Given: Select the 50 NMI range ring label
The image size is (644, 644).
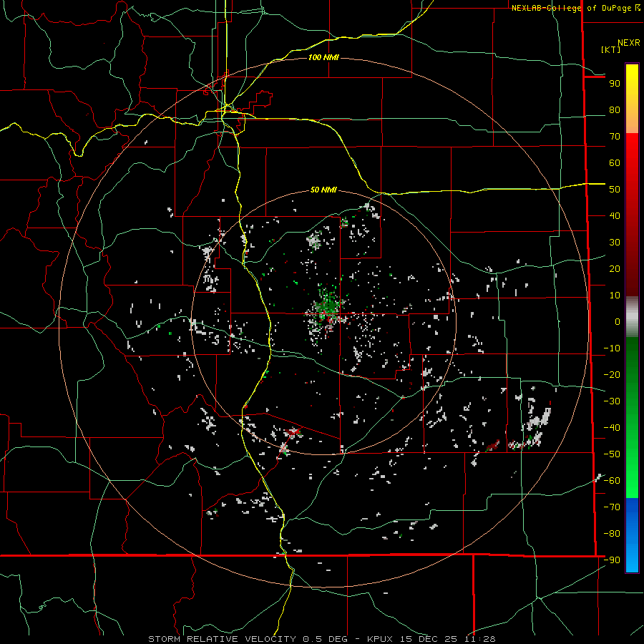Looking at the screenshot, I should pos(323,190).
